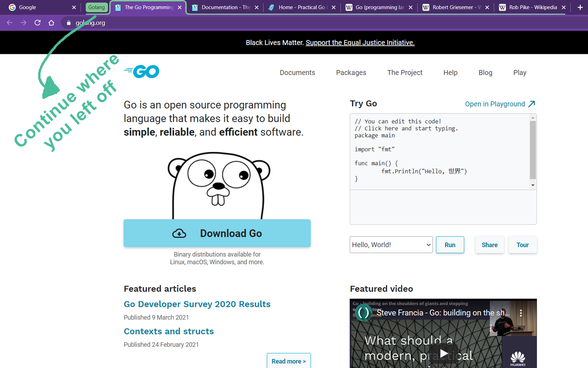
Task: Switch to Rob Pike Wikipedia tab
Action: [531, 7]
